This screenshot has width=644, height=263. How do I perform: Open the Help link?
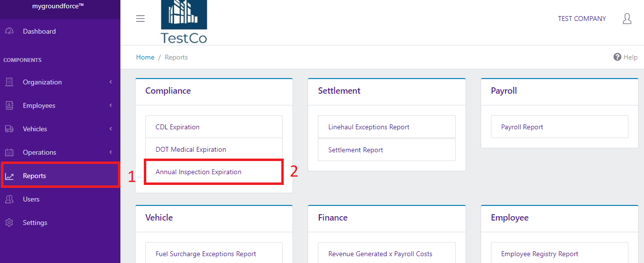point(625,57)
